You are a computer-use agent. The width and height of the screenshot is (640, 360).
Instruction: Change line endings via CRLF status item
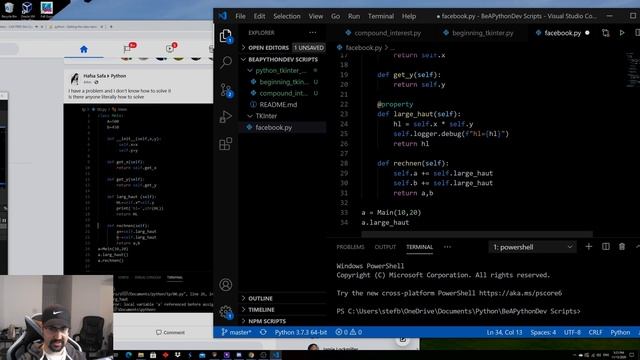click(595, 332)
